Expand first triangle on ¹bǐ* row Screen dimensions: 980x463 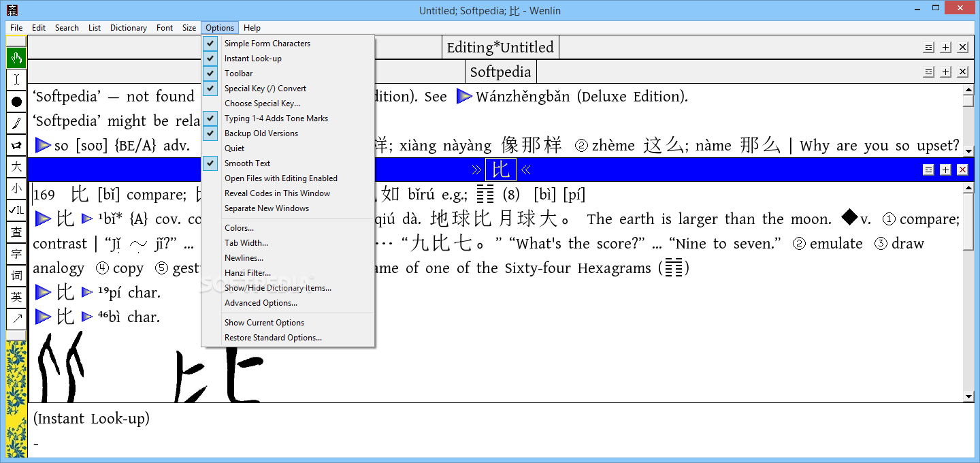click(43, 219)
